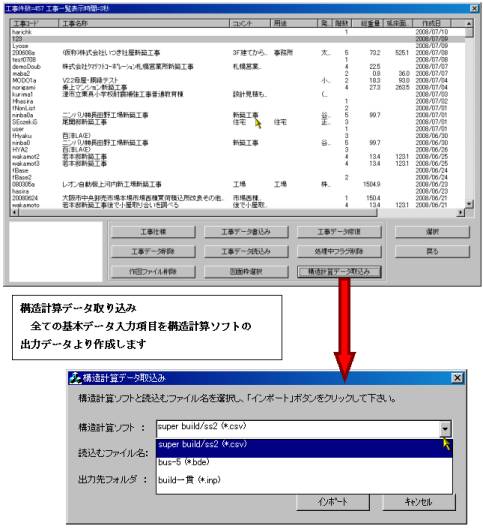483x529 pixels.
Task: Click the list's vertical scrollbar down arrow
Action: pos(469,204)
